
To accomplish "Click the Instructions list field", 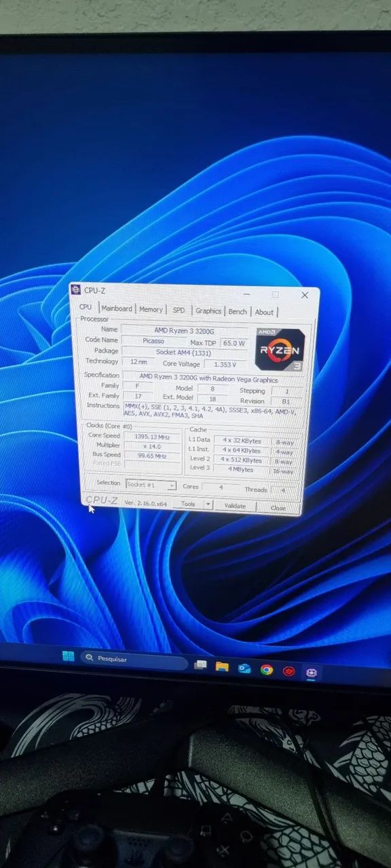I will (212, 410).
